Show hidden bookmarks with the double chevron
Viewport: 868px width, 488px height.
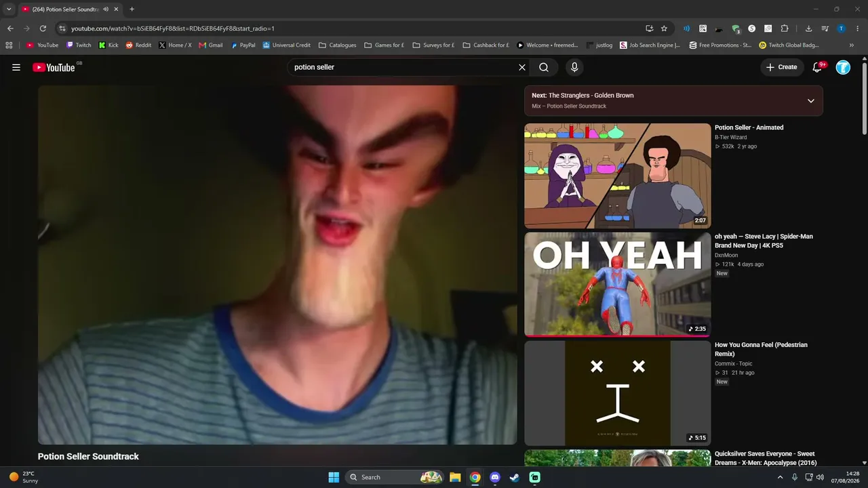(x=852, y=45)
